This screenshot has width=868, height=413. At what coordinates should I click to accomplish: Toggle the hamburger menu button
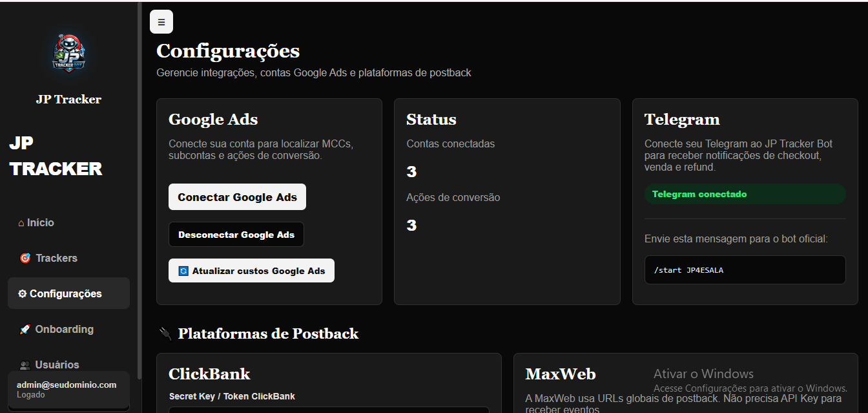[161, 22]
